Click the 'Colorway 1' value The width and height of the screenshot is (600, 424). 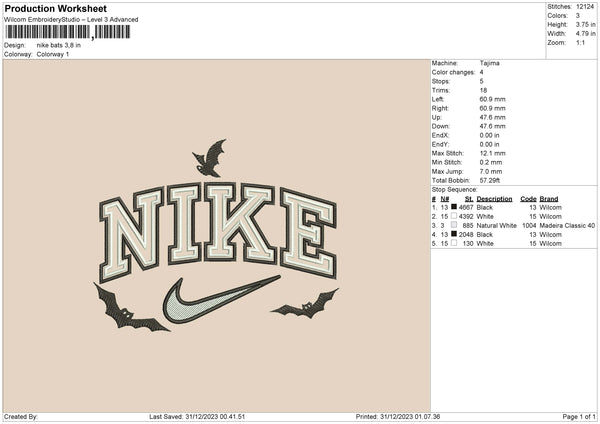(53, 54)
